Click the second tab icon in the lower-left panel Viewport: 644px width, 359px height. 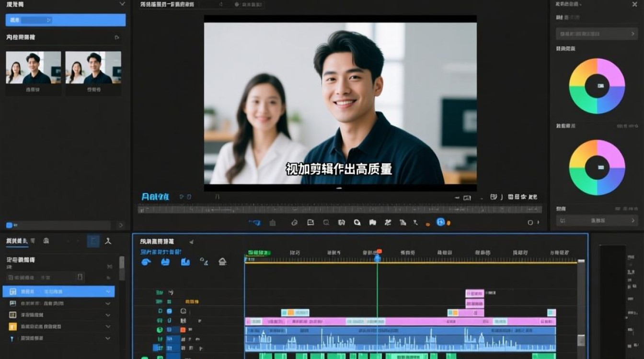pos(46,241)
